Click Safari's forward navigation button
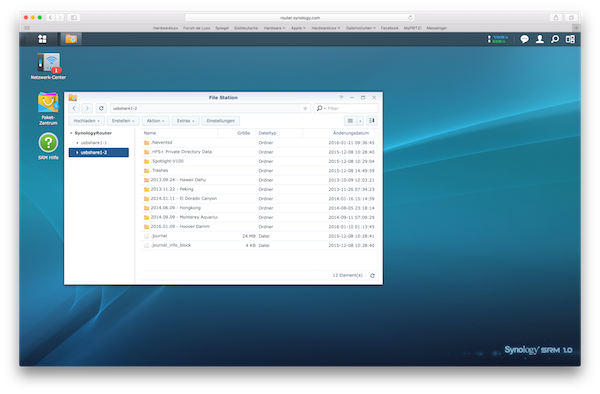Viewport: 600px width, 394px height. pyautogui.click(x=60, y=18)
